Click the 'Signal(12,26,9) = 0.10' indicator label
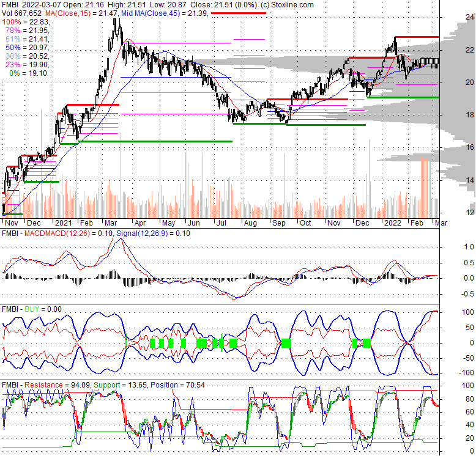The height and width of the screenshot is (456, 476). tap(153, 234)
